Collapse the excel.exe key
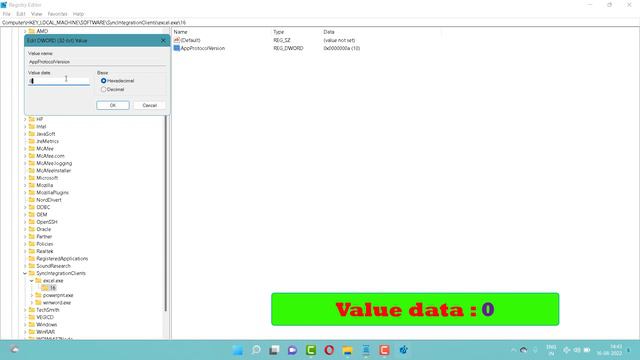The width and height of the screenshot is (640, 360). point(32,281)
